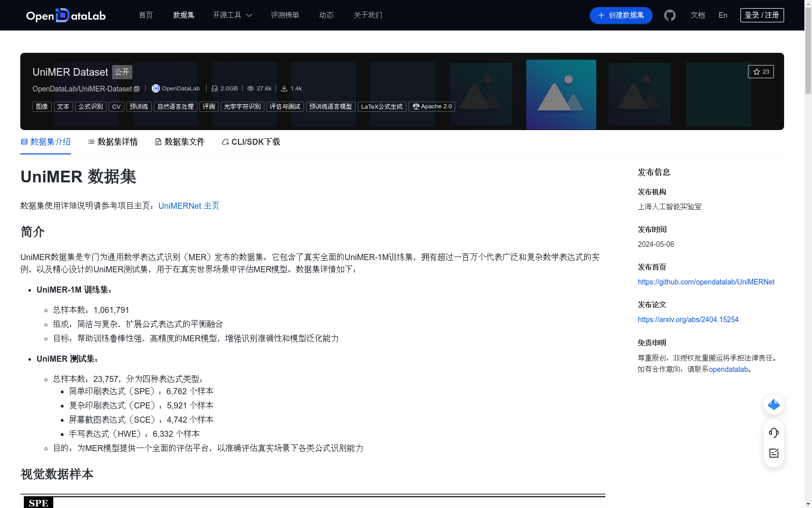The height and width of the screenshot is (508, 812).
Task: Open 评测榜单 navigation item
Action: (285, 15)
